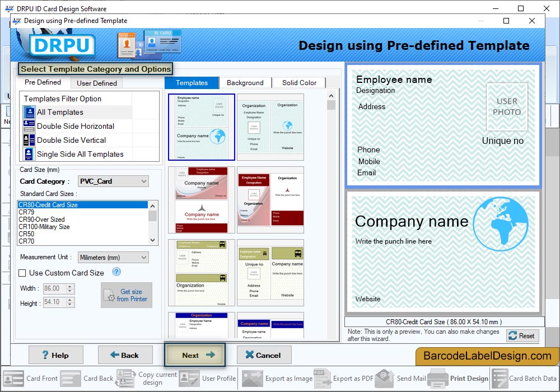Open the Solid Color tab
Viewport: 560px width, 392px height.
tap(299, 83)
